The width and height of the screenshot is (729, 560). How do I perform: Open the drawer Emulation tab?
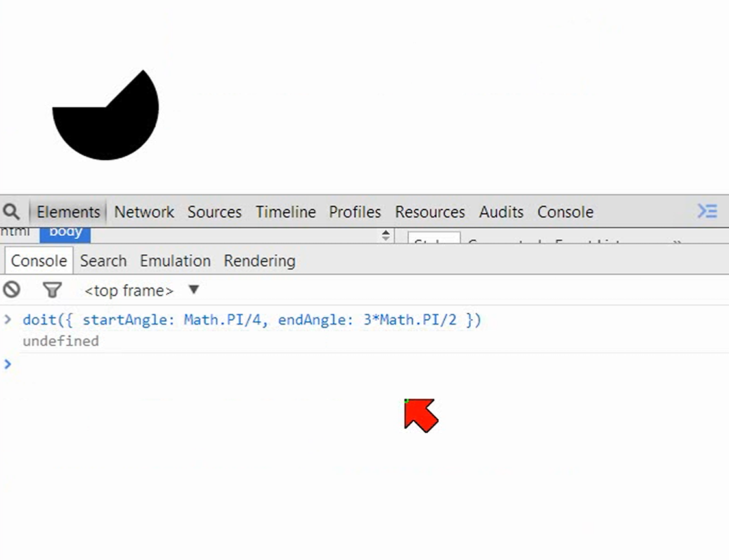click(175, 261)
